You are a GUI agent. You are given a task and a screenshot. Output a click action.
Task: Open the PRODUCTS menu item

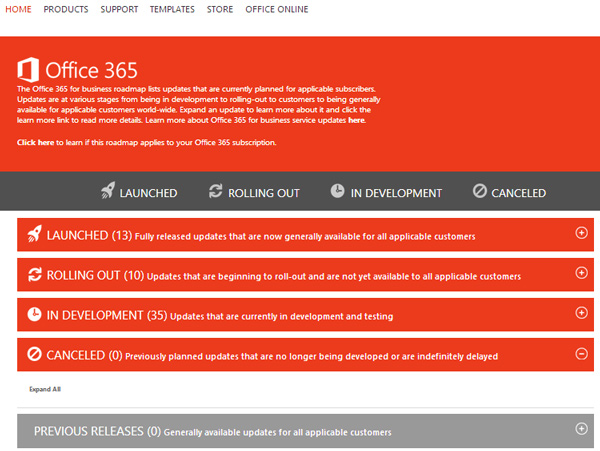coord(66,9)
